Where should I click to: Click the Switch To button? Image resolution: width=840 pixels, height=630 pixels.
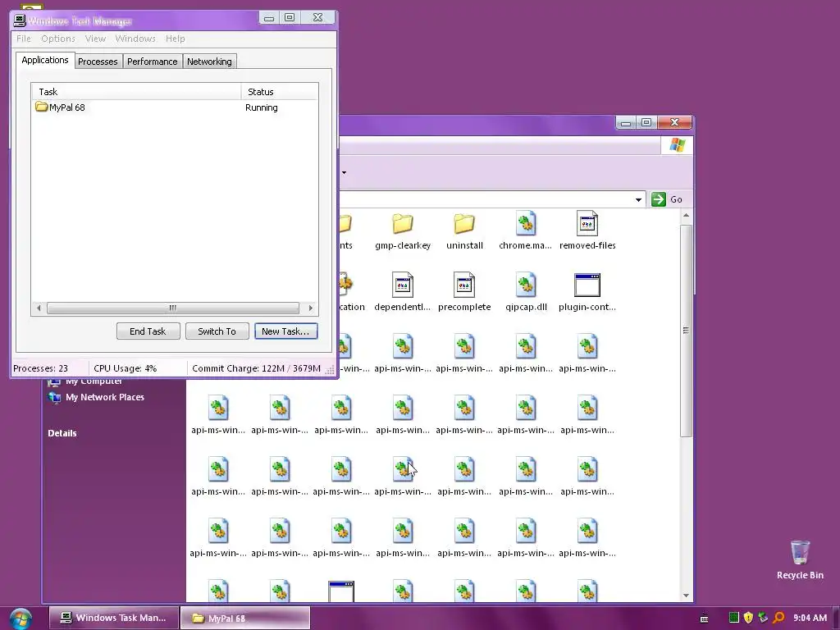click(x=217, y=331)
